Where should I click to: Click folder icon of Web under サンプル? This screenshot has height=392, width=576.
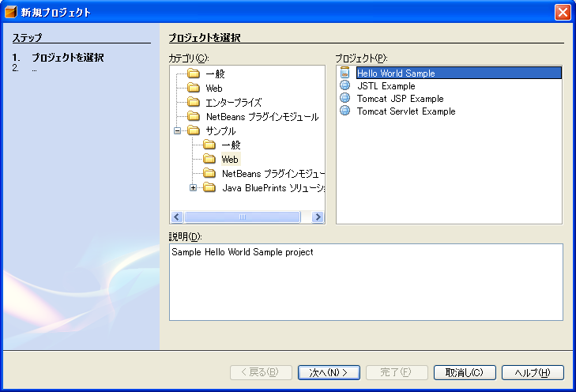[x=209, y=159]
